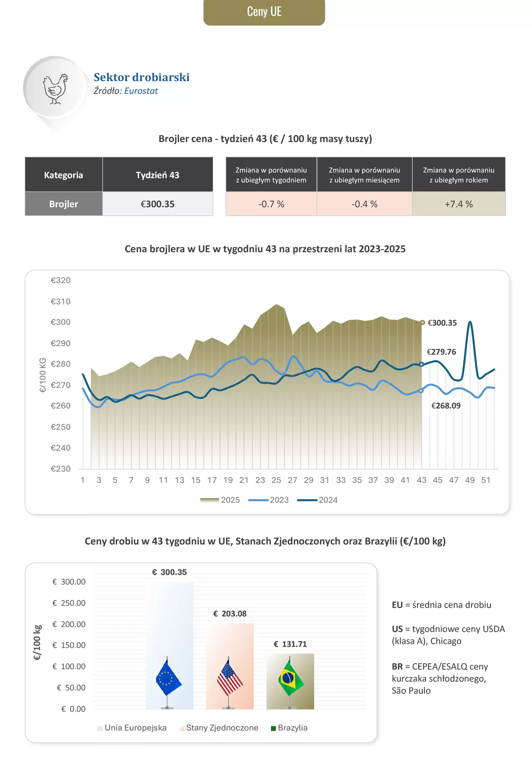
Task: Click the Ceny UE header tab
Action: 264,12
